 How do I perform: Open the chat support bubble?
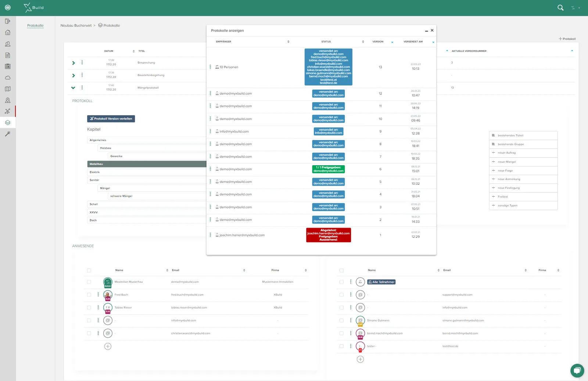[x=577, y=370]
